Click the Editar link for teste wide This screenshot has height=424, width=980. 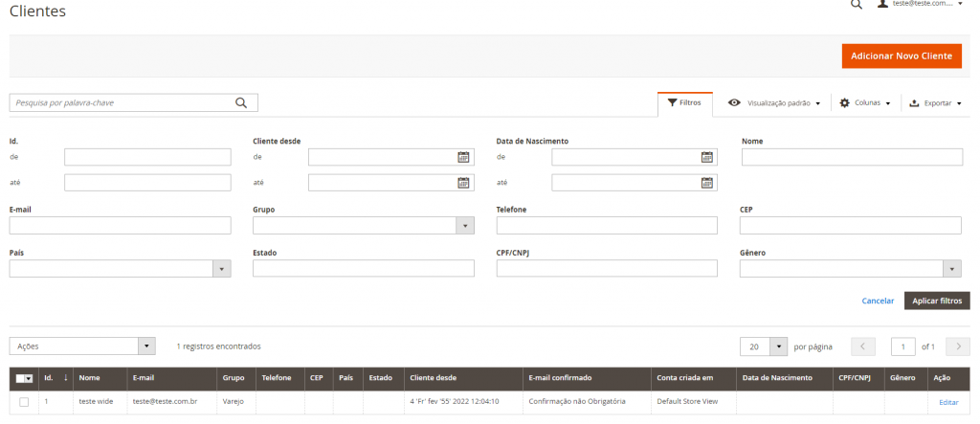(948, 402)
